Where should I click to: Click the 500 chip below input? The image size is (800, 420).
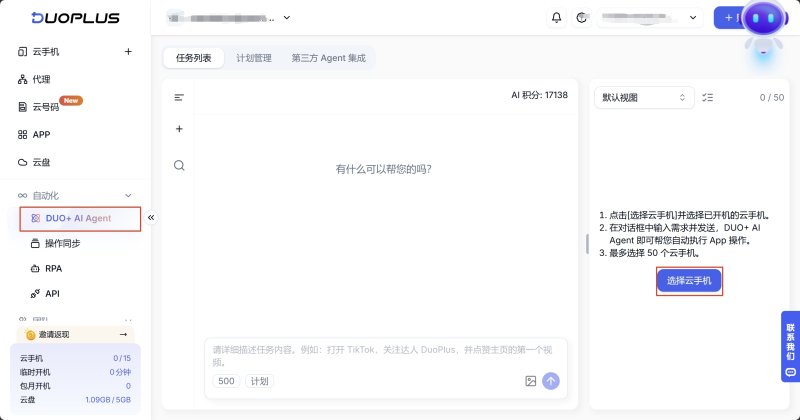[226, 381]
